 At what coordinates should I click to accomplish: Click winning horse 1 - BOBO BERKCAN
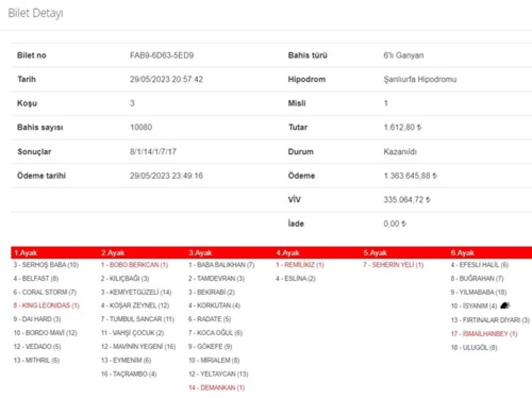134,265
